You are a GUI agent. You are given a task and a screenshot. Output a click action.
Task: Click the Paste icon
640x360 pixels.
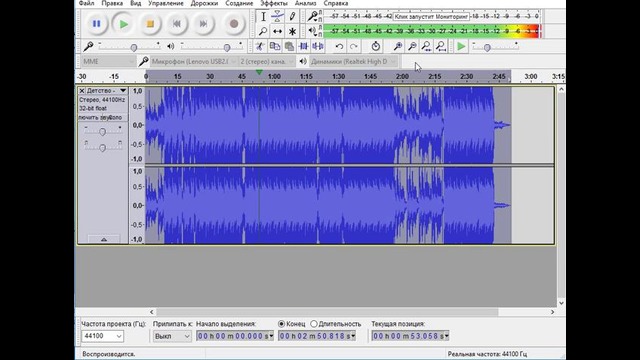pos(289,46)
